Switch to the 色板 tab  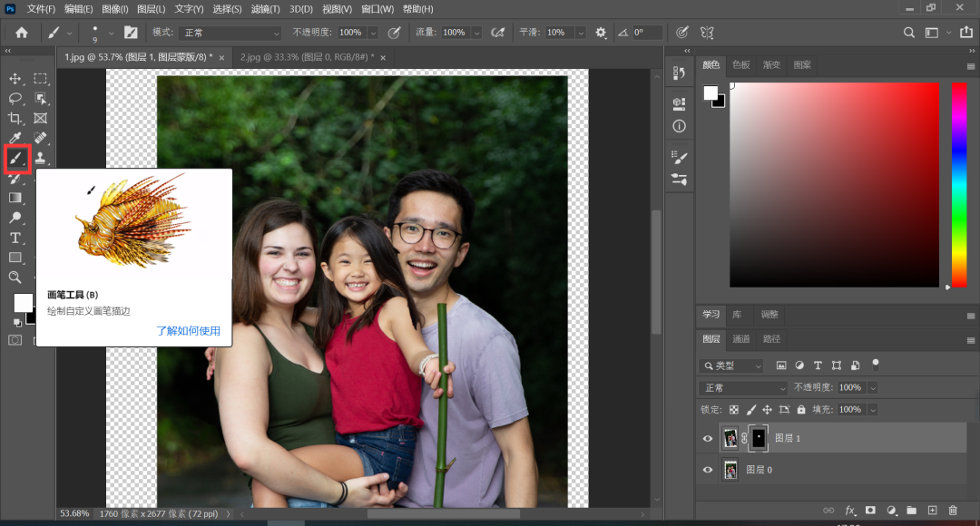pyautogui.click(x=740, y=64)
